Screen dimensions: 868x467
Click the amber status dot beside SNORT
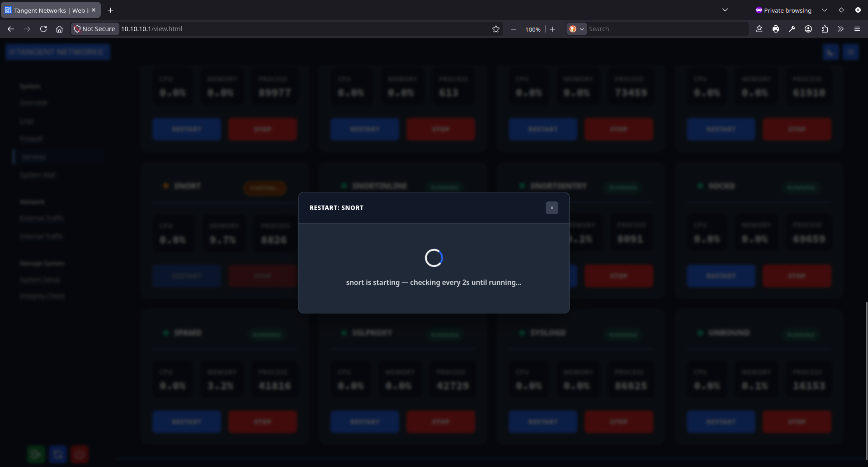click(x=165, y=185)
